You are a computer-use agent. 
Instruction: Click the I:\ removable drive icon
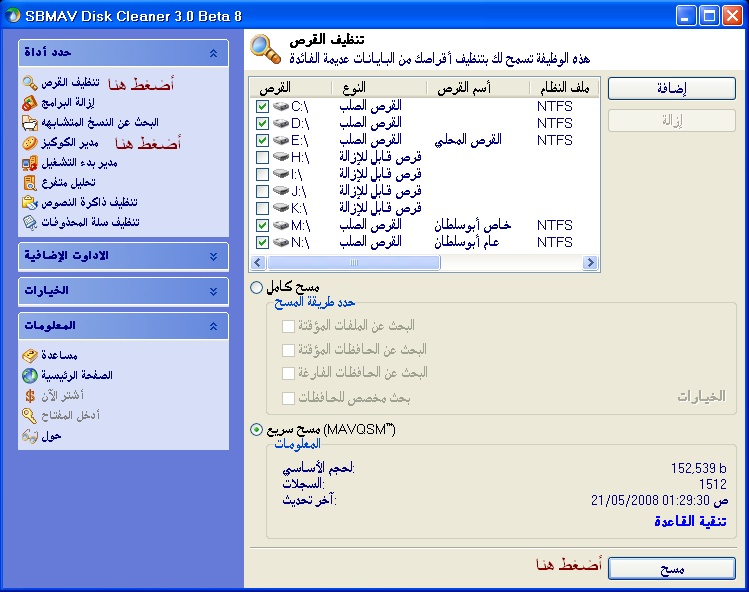click(281, 174)
